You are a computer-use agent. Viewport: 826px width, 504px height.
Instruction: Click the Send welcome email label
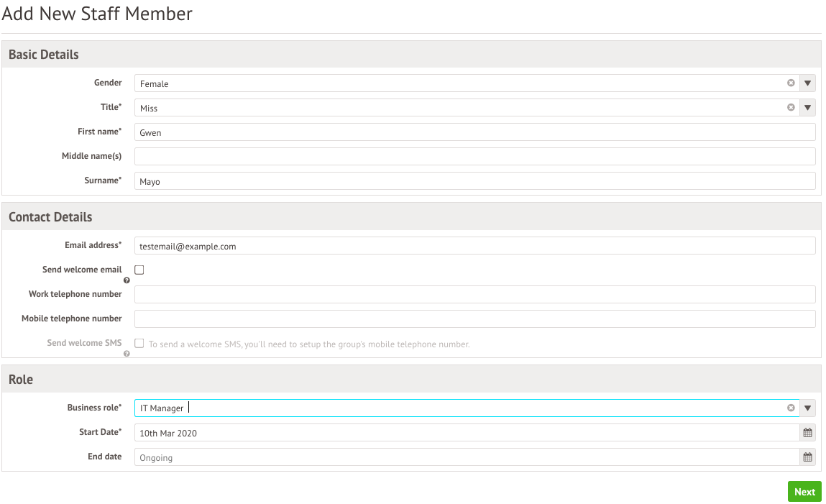point(82,270)
